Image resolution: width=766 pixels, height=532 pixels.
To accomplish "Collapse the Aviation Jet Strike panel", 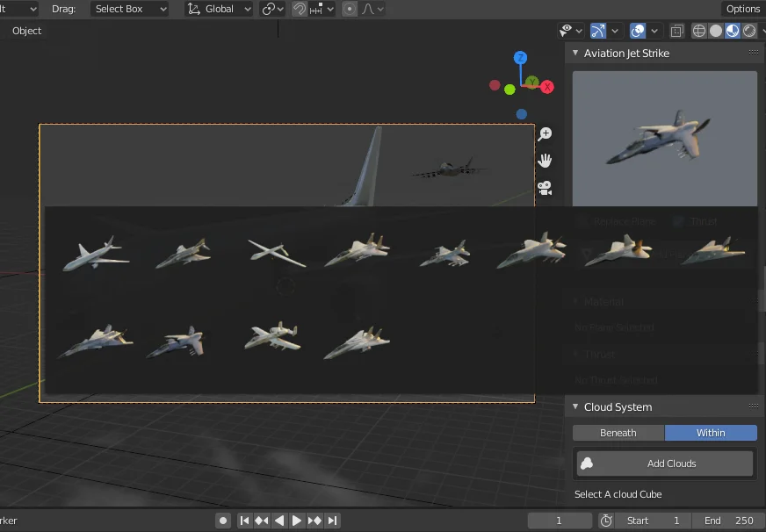I will pyautogui.click(x=576, y=53).
